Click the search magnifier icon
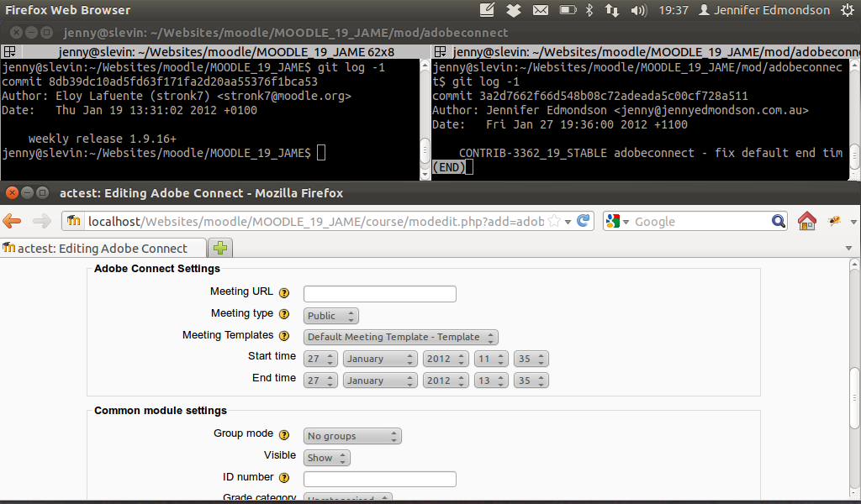 (778, 221)
